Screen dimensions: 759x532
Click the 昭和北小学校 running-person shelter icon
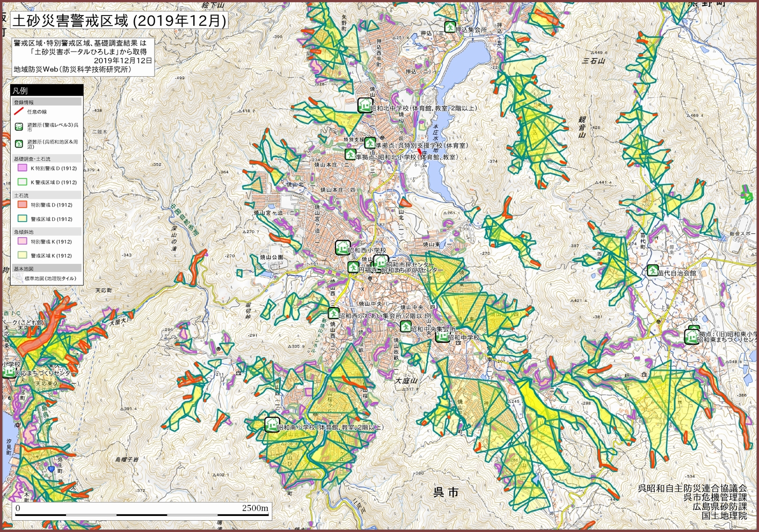pyautogui.click(x=350, y=156)
